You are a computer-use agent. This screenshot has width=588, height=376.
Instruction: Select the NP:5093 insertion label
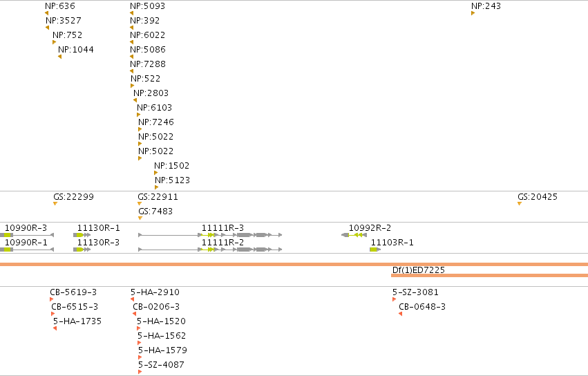pos(147,6)
